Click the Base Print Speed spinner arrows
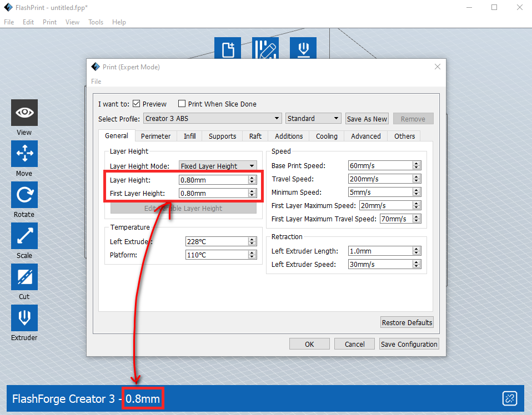Screen dimensions: 532x415 click(x=416, y=165)
